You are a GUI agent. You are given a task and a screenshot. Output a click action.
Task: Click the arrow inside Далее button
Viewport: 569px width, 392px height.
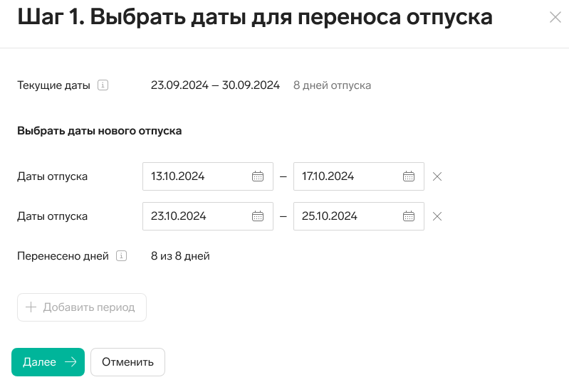[70, 362]
